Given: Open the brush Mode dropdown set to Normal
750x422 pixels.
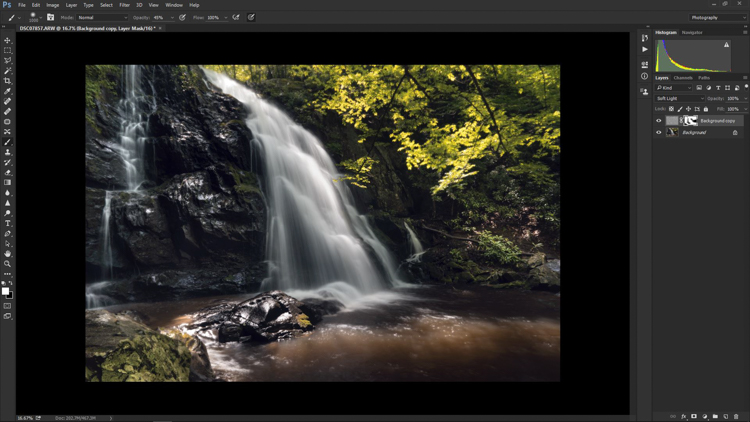Looking at the screenshot, I should 102,17.
